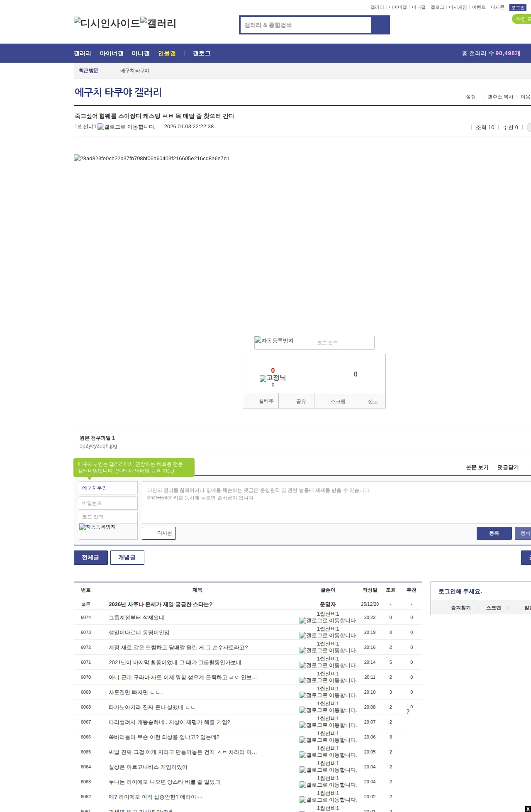
Task: Open the post author's 갤로그 icon beside the date
Action: click(127, 127)
